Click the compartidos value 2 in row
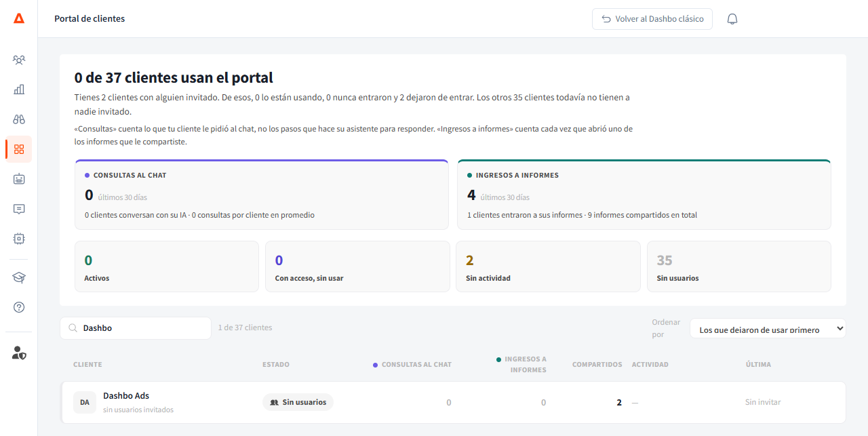 [x=619, y=402]
